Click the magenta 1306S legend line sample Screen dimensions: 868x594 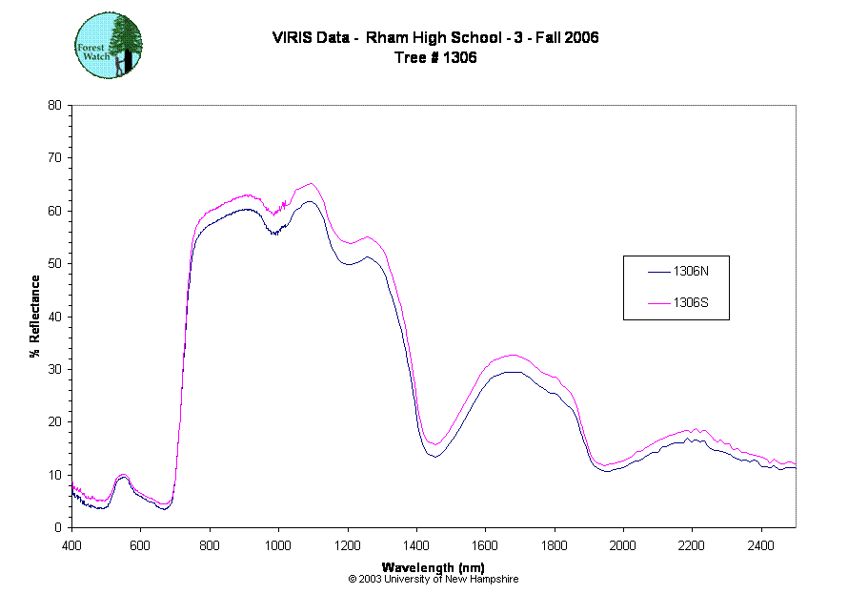point(658,303)
